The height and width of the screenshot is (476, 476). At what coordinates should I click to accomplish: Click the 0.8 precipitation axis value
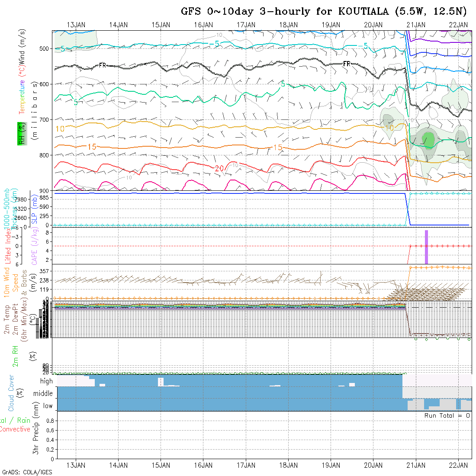coord(49,421)
